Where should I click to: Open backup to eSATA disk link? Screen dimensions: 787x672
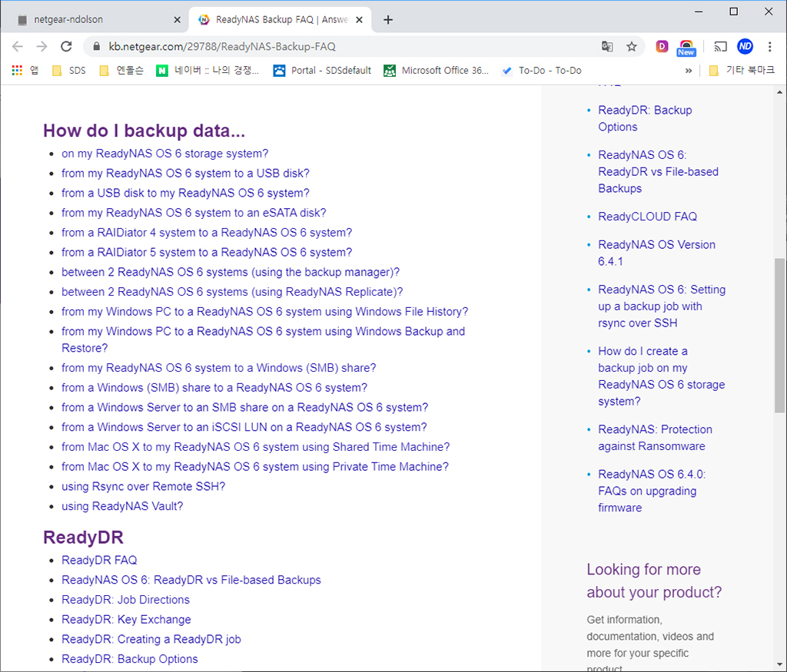coord(194,213)
